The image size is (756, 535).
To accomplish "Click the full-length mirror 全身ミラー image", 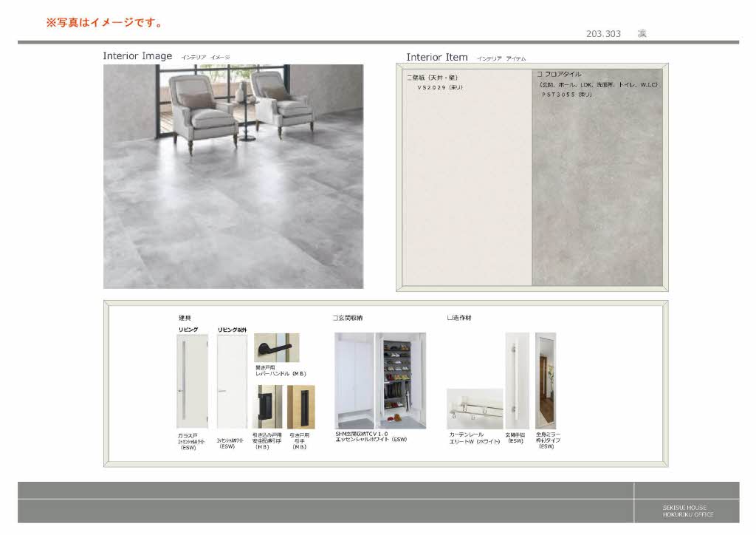I will point(546,381).
